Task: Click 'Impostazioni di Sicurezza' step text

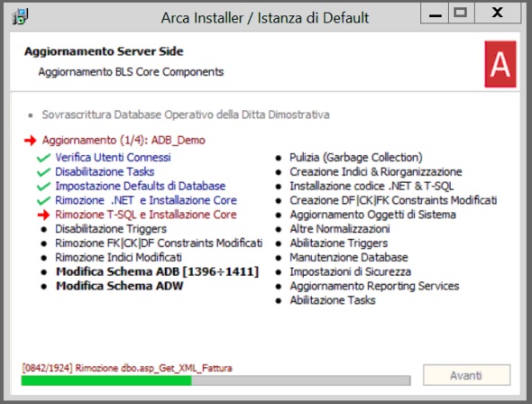Action: [350, 271]
